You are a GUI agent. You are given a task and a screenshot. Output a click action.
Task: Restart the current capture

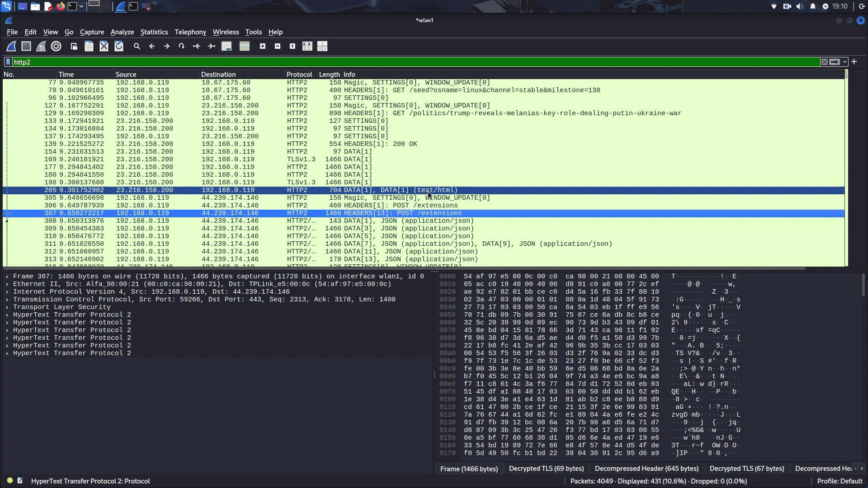[x=41, y=46]
